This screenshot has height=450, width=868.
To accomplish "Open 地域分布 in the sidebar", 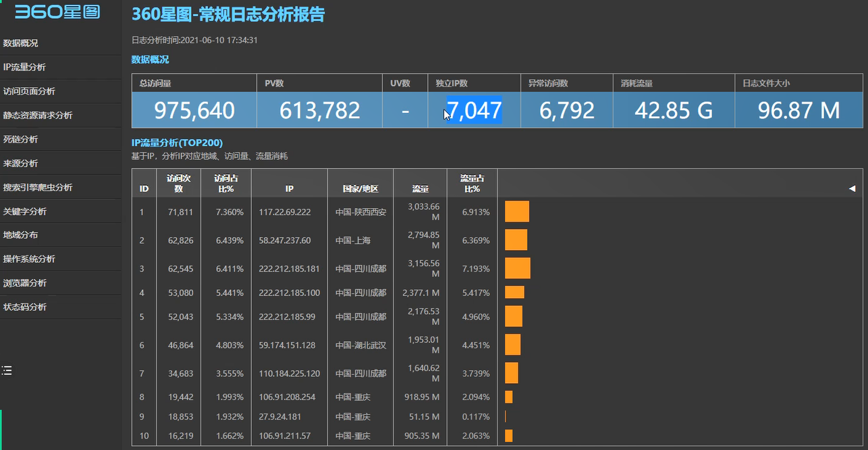I will tap(21, 235).
